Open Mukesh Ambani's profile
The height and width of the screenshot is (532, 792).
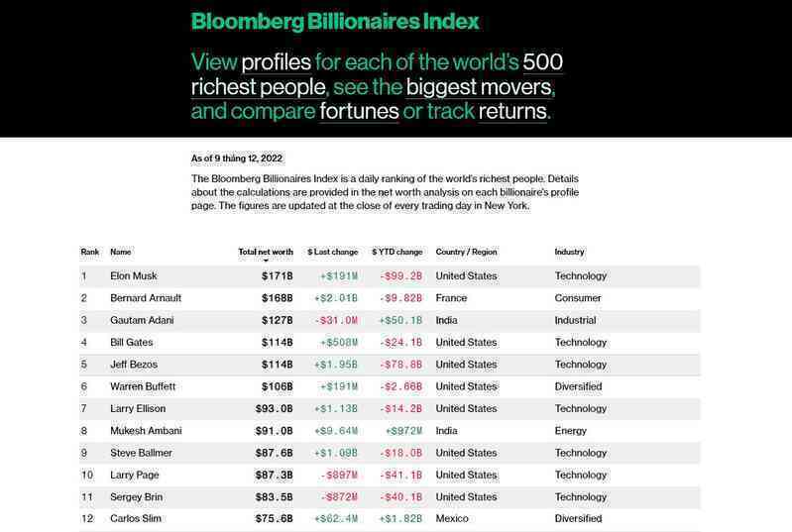[146, 431]
